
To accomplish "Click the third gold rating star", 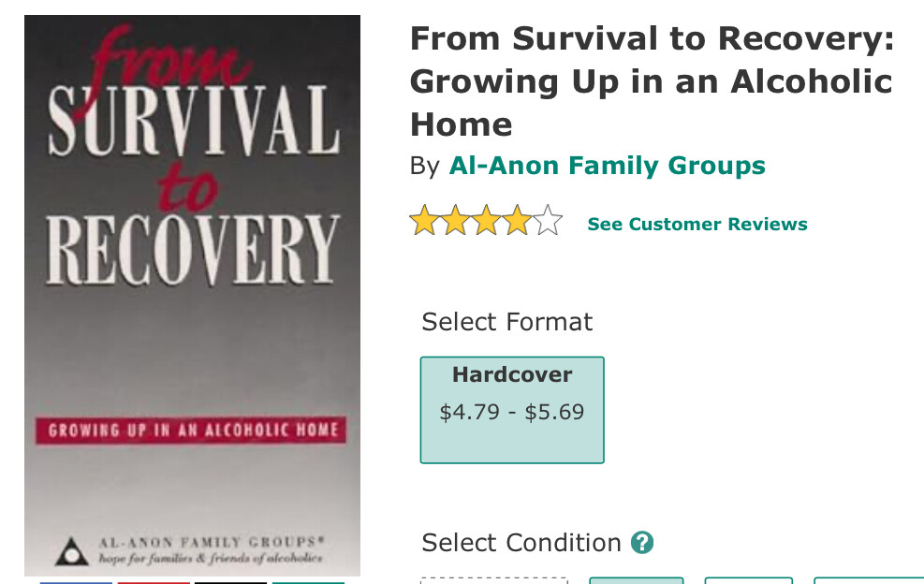I will click(x=486, y=222).
